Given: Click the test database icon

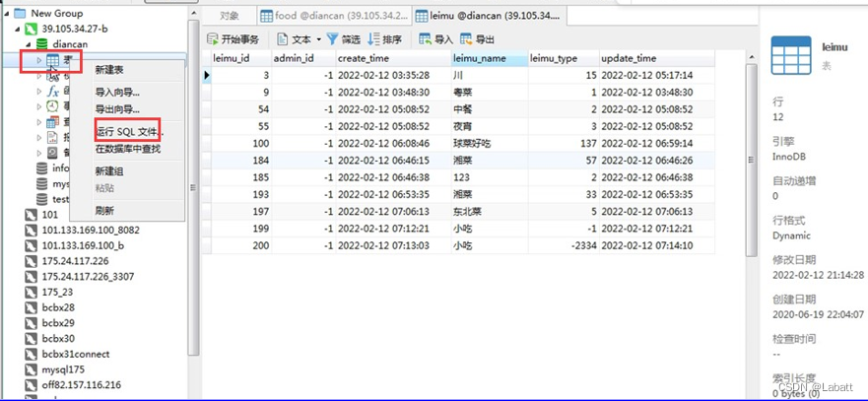Looking at the screenshot, I should pos(41,198).
